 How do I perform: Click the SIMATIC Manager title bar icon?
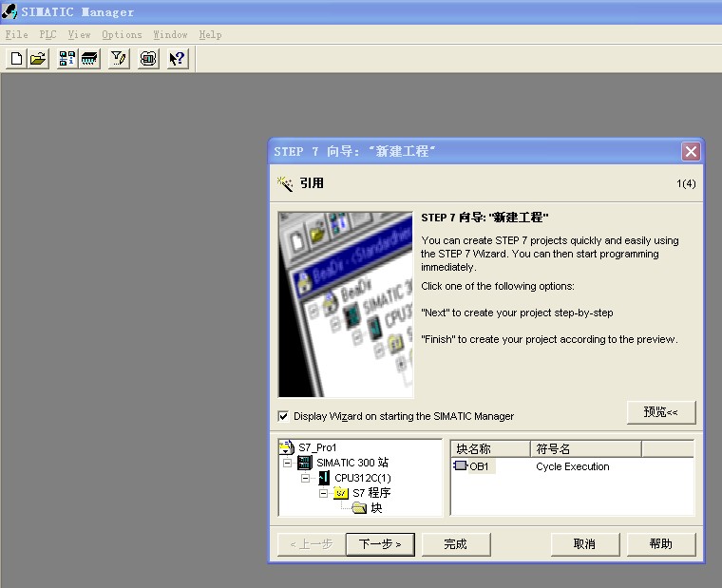(9, 11)
